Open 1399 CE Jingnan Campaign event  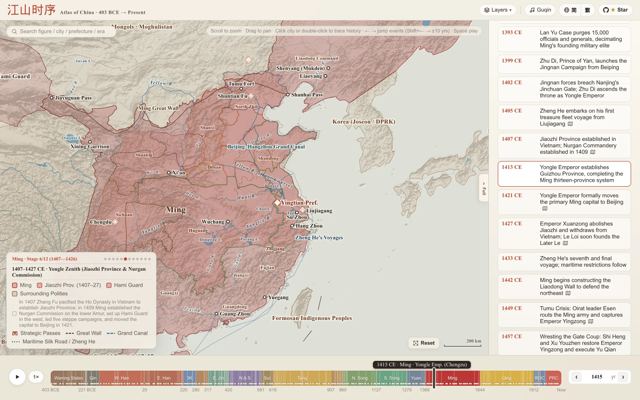point(564,64)
